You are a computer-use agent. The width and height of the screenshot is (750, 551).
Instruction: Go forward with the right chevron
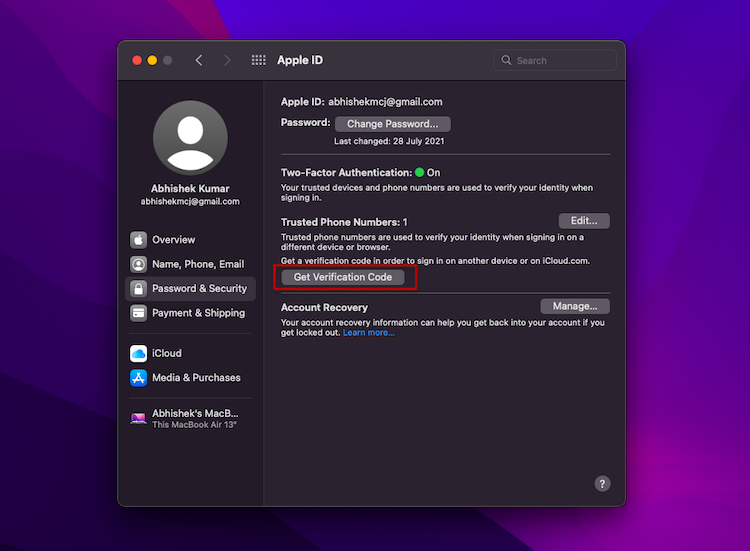click(x=227, y=60)
